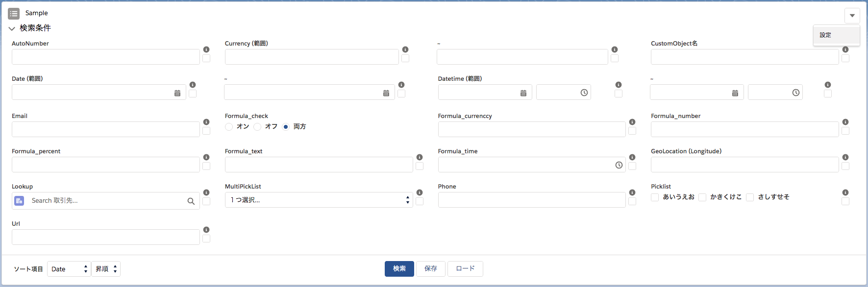Open the Datetime range start calendar picker
Image resolution: width=868 pixels, height=287 pixels.
(x=523, y=93)
